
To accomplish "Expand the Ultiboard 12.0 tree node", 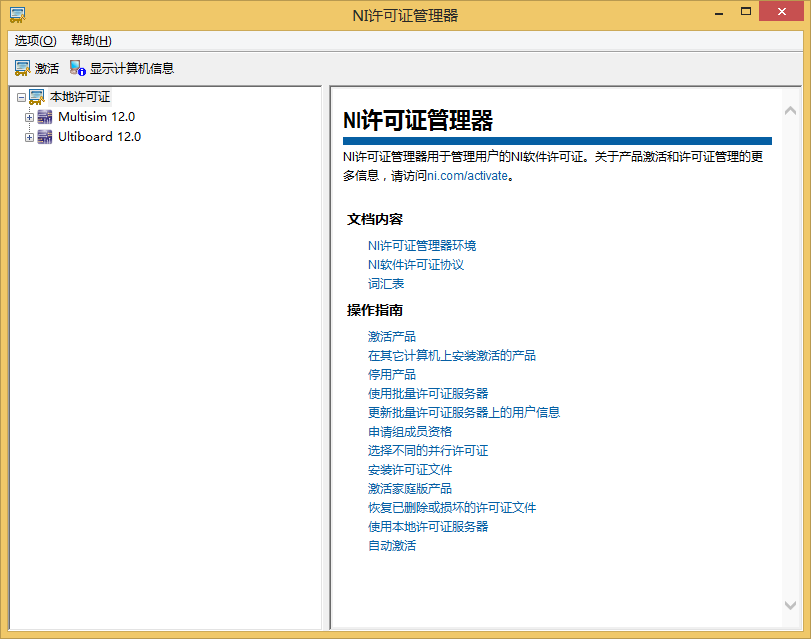I will 29,138.
